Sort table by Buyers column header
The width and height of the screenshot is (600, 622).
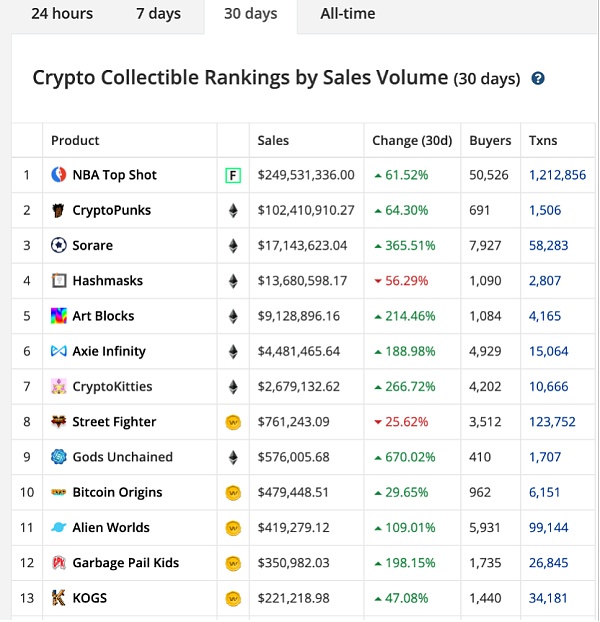click(x=490, y=141)
